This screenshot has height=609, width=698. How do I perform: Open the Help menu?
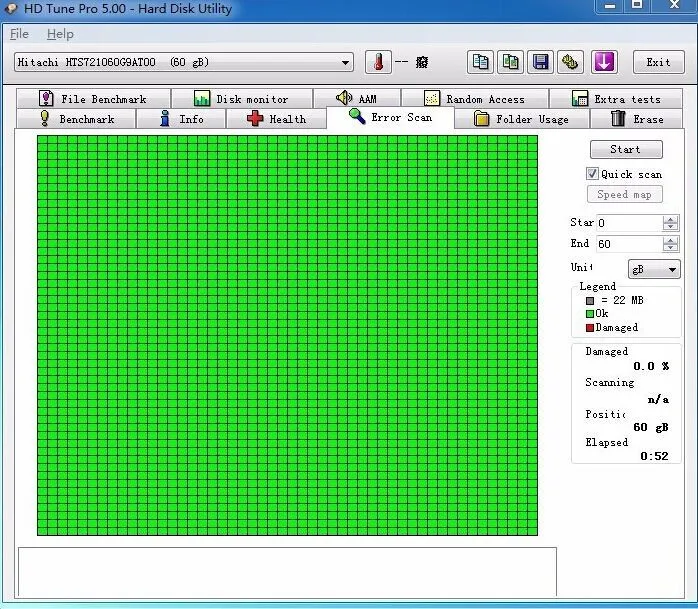(x=60, y=34)
